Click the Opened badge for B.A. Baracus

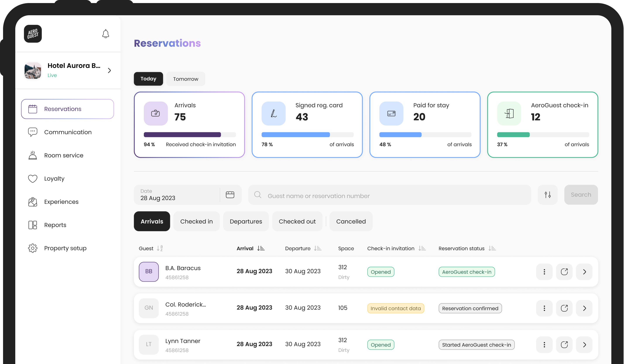click(x=381, y=272)
